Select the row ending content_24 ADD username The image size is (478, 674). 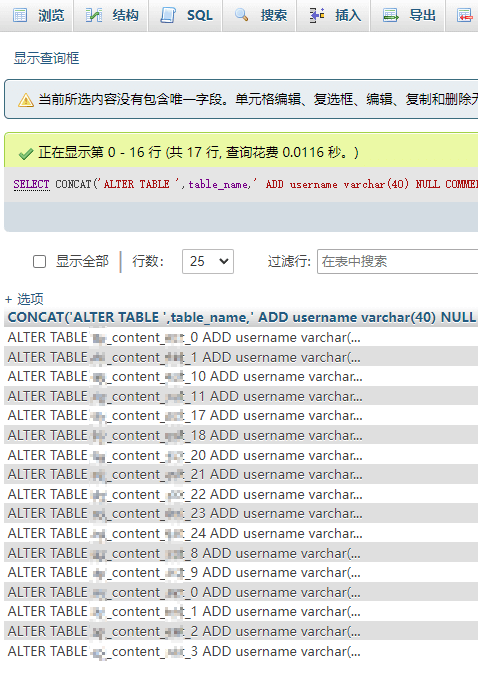click(x=185, y=533)
